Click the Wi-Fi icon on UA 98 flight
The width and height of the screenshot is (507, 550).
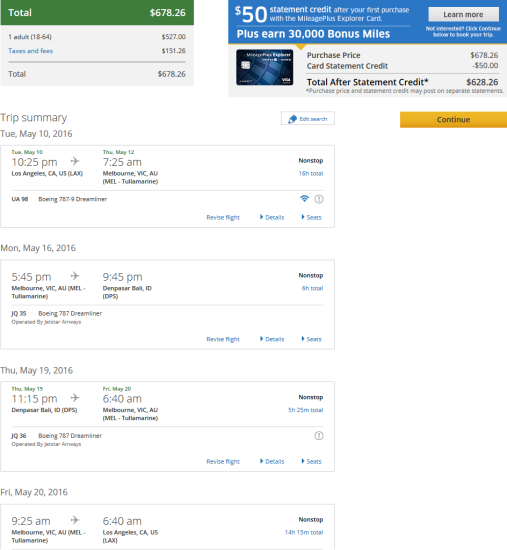point(304,199)
